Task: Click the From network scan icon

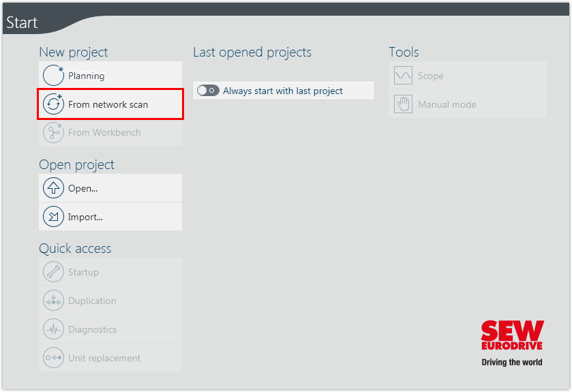Action: click(53, 104)
